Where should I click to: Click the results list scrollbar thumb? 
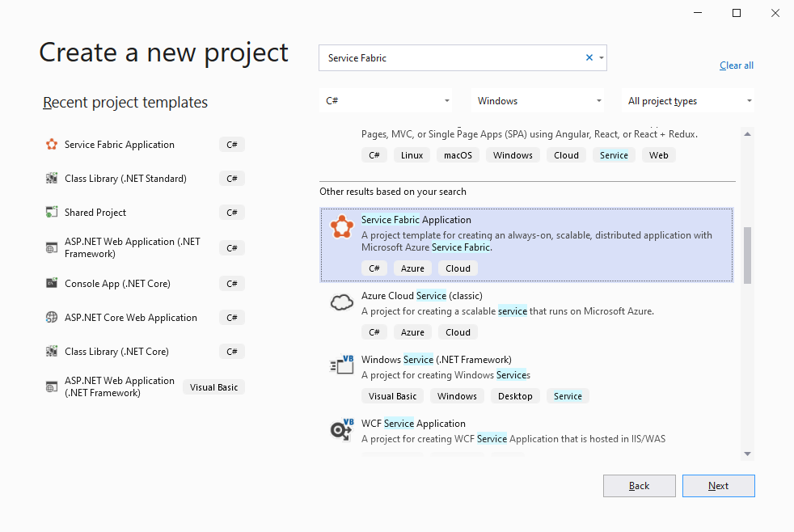pyautogui.click(x=747, y=255)
